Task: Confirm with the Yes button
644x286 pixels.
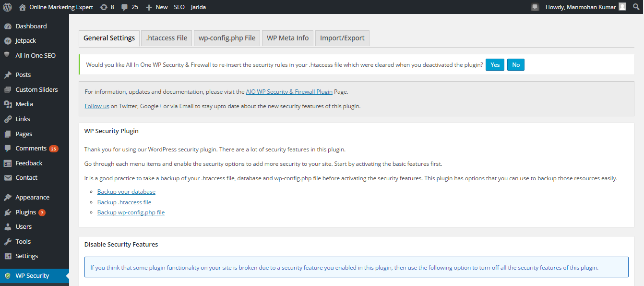Action: coord(495,65)
